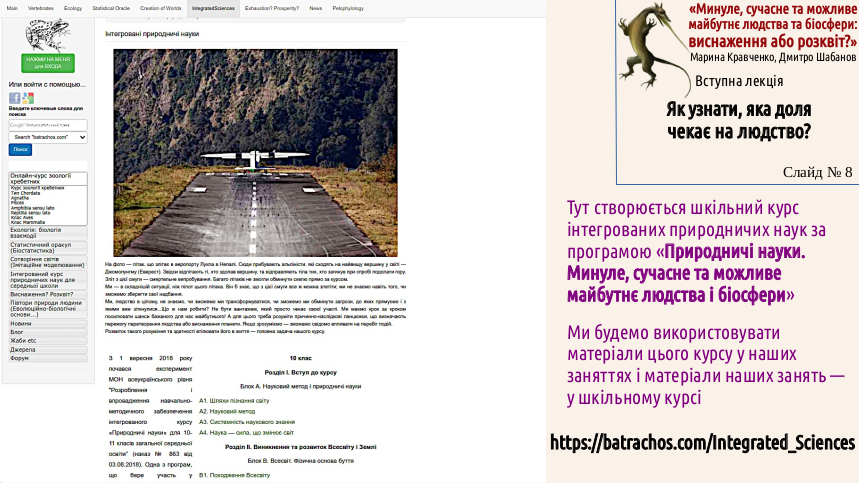This screenshot has width=859, height=483.
Task: Open the Search "batrachos.com" dropdown
Action: pyautogui.click(x=48, y=136)
